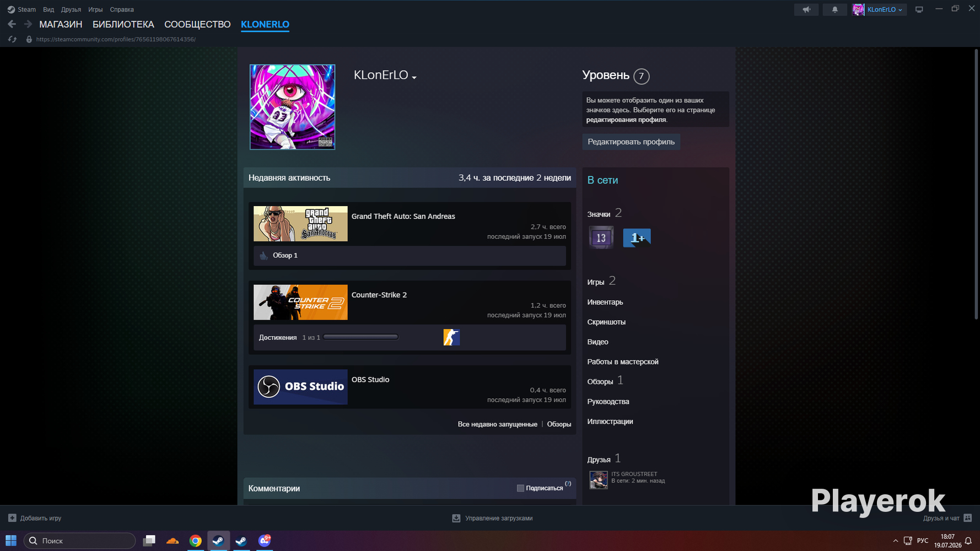Viewport: 980px width, 551px height.
Task: Click the ITS GROUSTREET friend avatar
Action: [599, 480]
